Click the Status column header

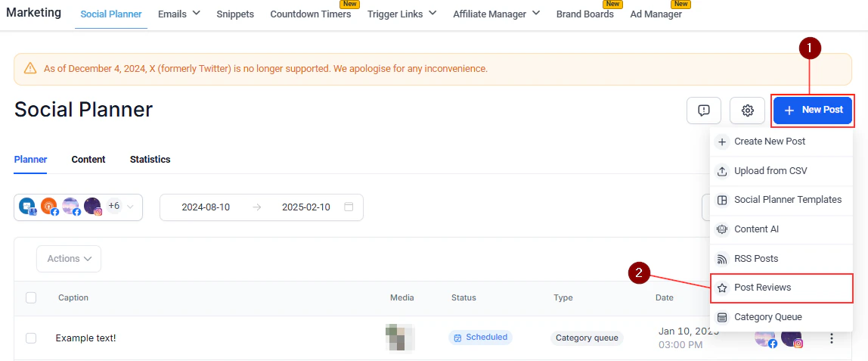pyautogui.click(x=463, y=298)
